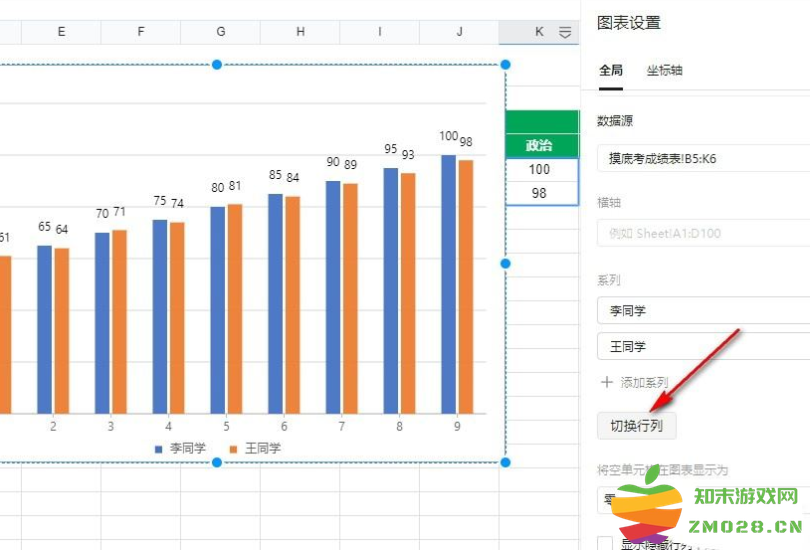The width and height of the screenshot is (810, 550).
Task: Click the blue 李同学 legend swatch
Action: [x=158, y=449]
